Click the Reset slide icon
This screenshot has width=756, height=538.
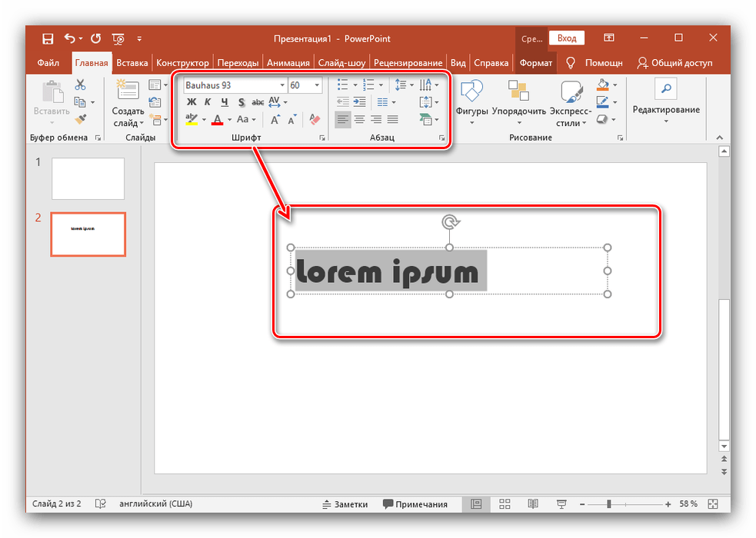click(155, 102)
